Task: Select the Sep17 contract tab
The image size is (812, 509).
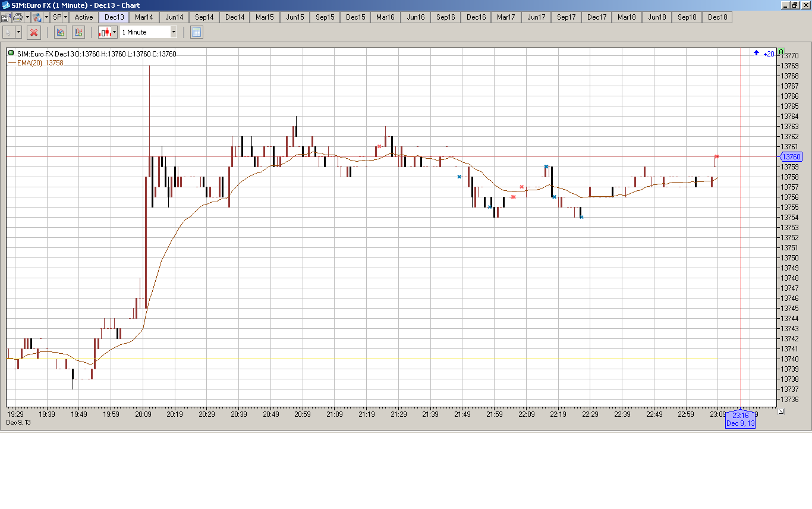Action: coord(566,17)
